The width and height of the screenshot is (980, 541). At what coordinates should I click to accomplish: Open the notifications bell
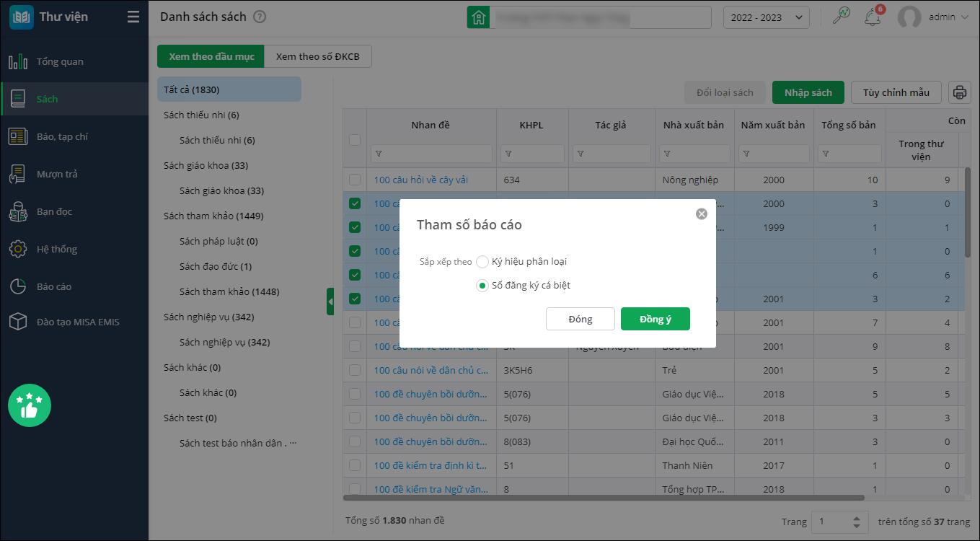click(873, 17)
